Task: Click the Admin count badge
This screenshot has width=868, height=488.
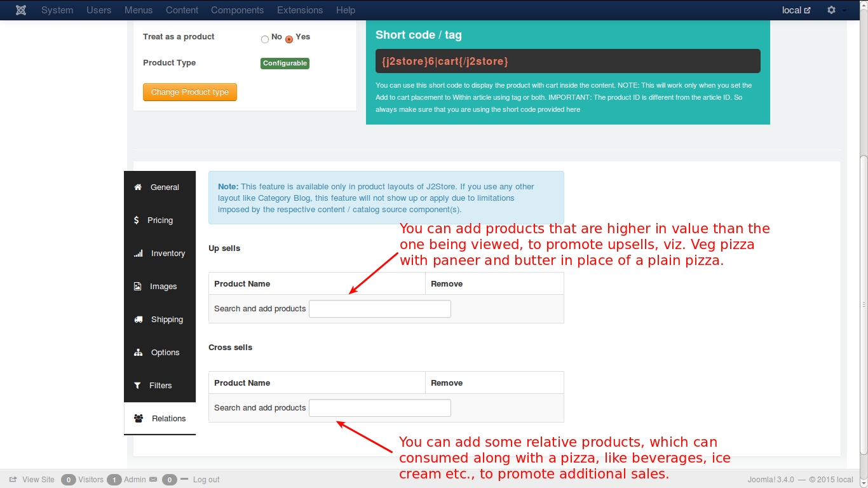Action: click(x=114, y=480)
